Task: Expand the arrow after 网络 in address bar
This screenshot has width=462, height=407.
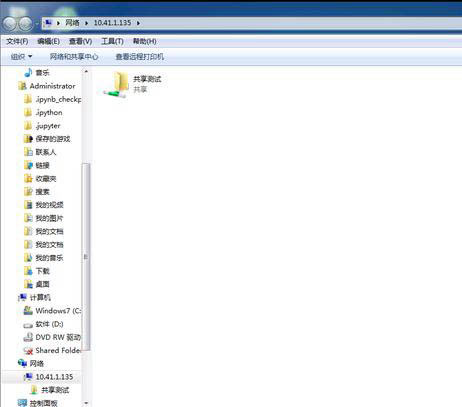Action: tap(87, 23)
